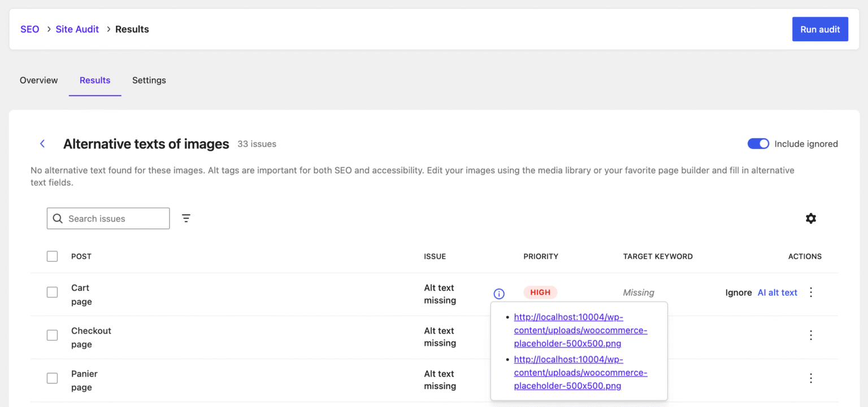
Task: Open more actions menu for Cart row
Action: click(x=811, y=292)
